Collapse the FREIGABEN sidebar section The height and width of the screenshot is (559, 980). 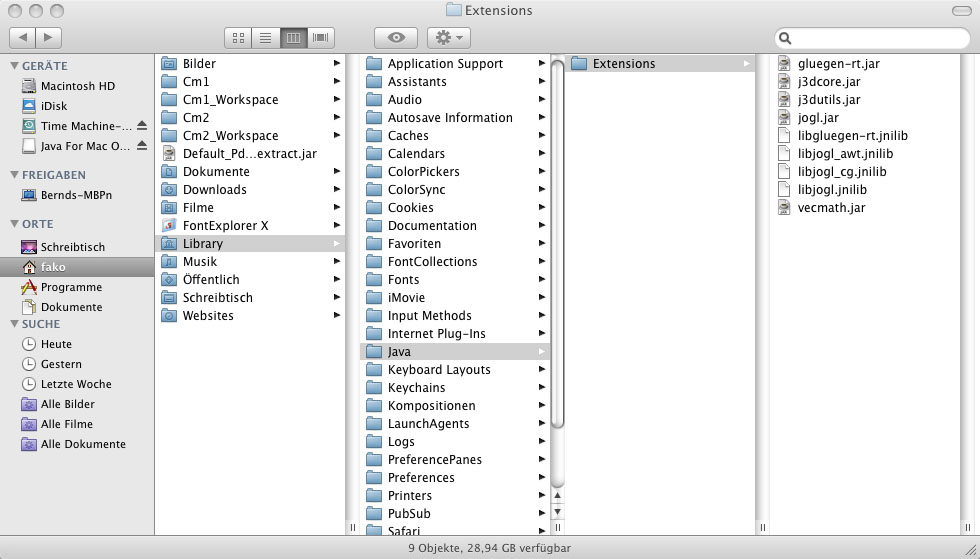[x=14, y=175]
